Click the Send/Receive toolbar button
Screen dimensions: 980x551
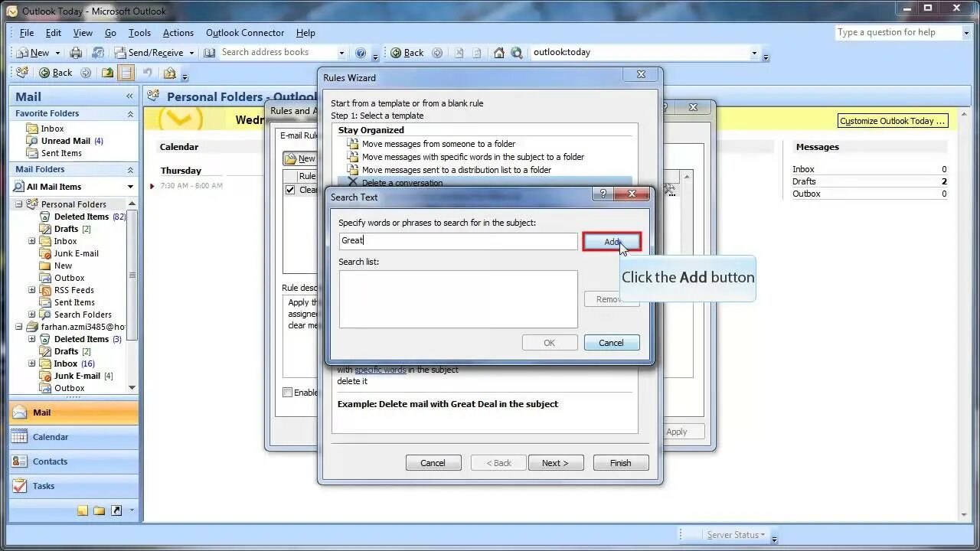pyautogui.click(x=149, y=53)
